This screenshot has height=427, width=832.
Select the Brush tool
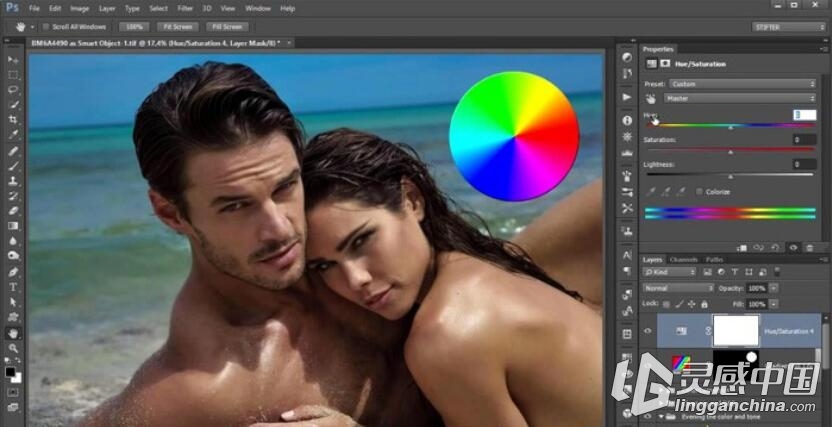13,165
